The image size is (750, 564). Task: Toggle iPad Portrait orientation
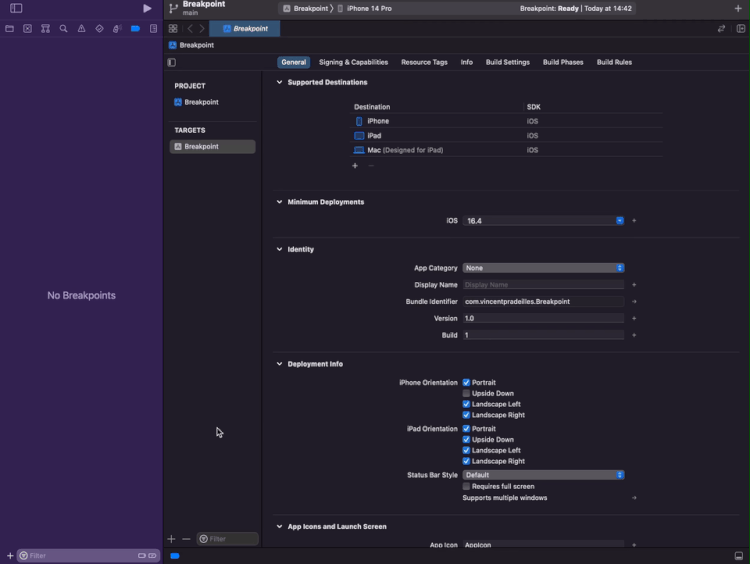(x=466, y=429)
